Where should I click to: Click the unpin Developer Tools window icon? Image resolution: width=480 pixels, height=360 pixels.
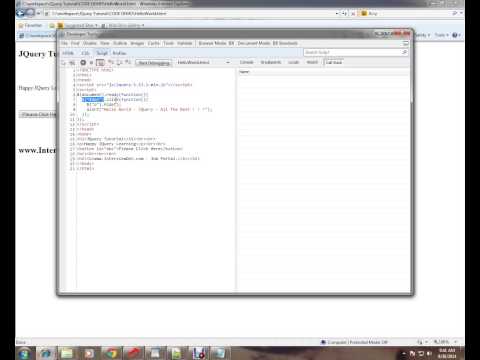[x=406, y=43]
